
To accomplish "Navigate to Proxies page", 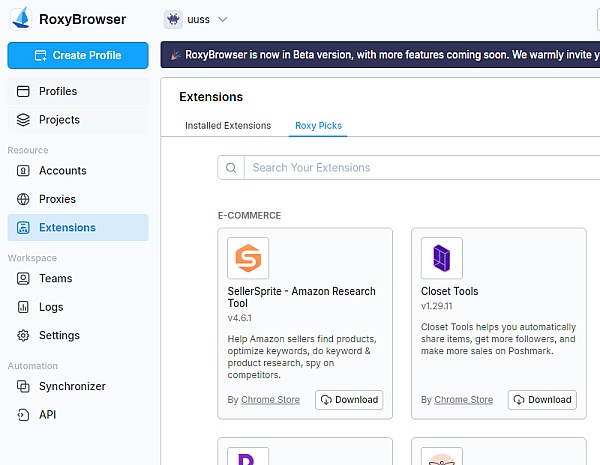I will tap(57, 199).
